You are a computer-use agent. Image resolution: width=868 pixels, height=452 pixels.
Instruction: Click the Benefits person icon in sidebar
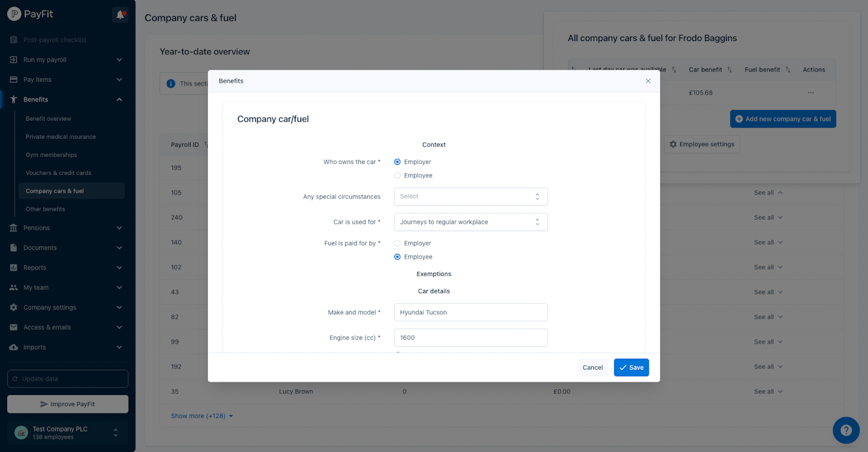(13, 99)
